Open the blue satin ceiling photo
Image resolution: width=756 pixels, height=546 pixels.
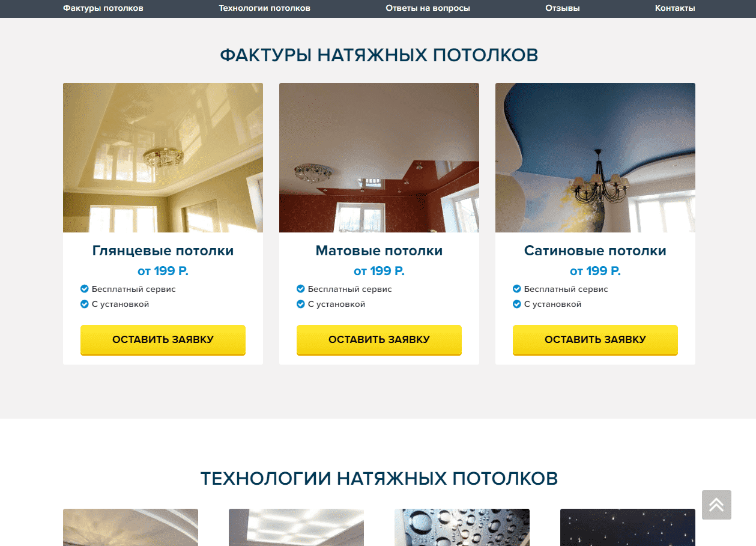coord(595,157)
